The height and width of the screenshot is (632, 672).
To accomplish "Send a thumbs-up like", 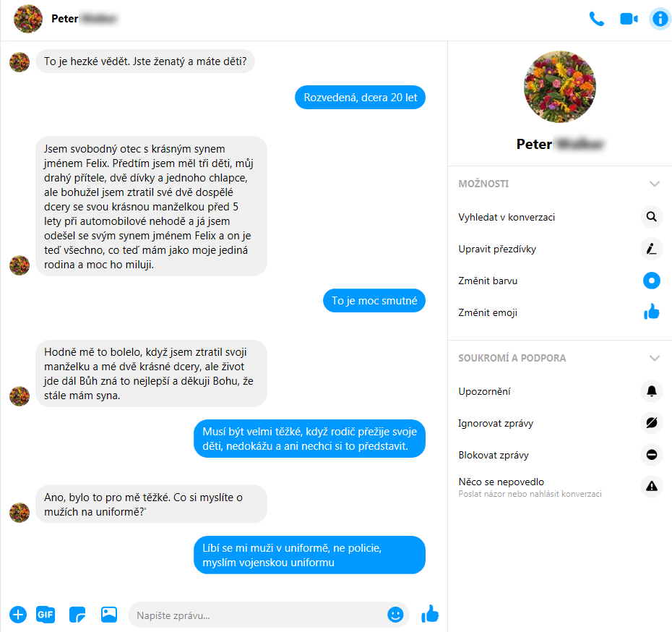I will click(430, 614).
